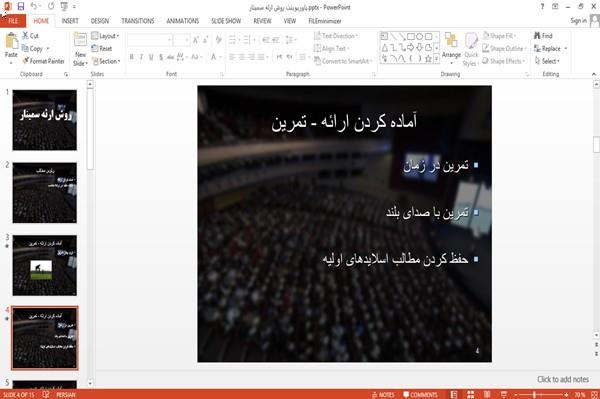Viewport: 600px width, 399px height.
Task: Select slide 2 thumbnail
Action: 44,192
